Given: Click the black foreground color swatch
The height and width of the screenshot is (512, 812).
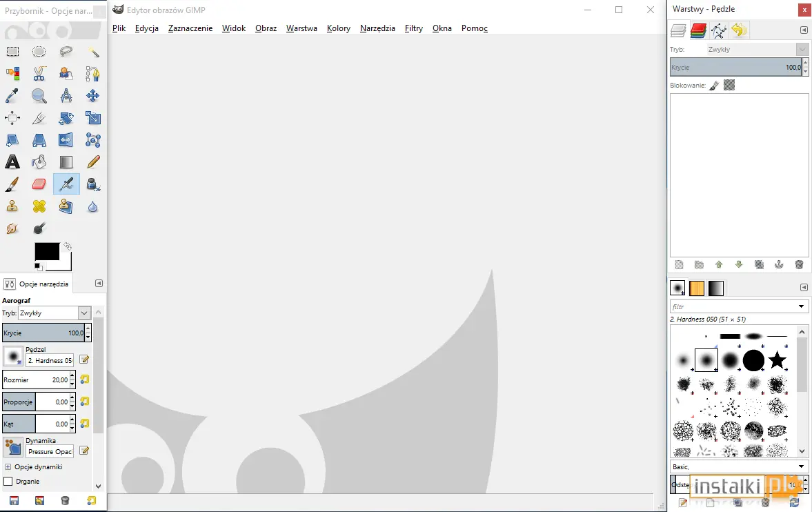Looking at the screenshot, I should coord(47,252).
